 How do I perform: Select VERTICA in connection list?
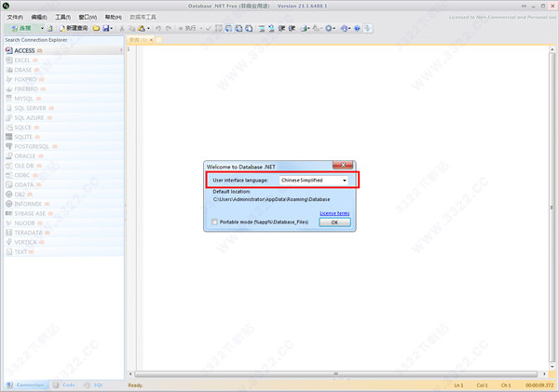(x=63, y=242)
